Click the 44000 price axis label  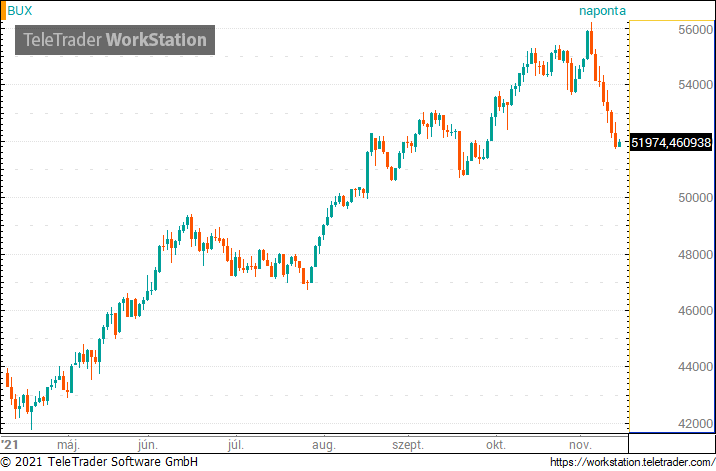click(x=695, y=366)
